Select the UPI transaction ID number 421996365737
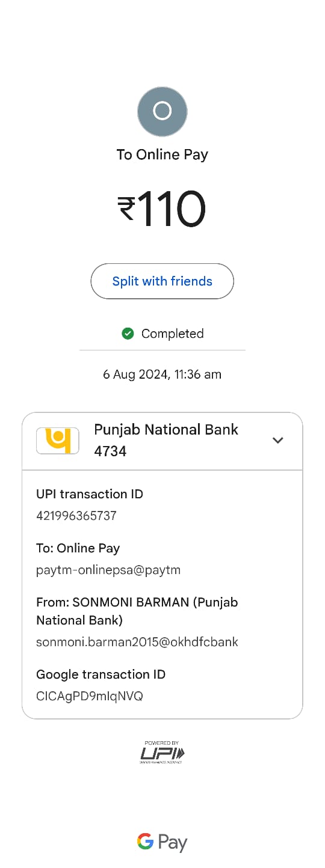The height and width of the screenshot is (868, 325). [x=76, y=516]
